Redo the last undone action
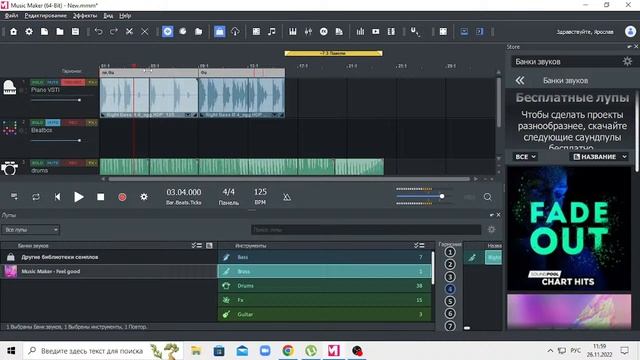The image size is (640, 360). click(114, 31)
